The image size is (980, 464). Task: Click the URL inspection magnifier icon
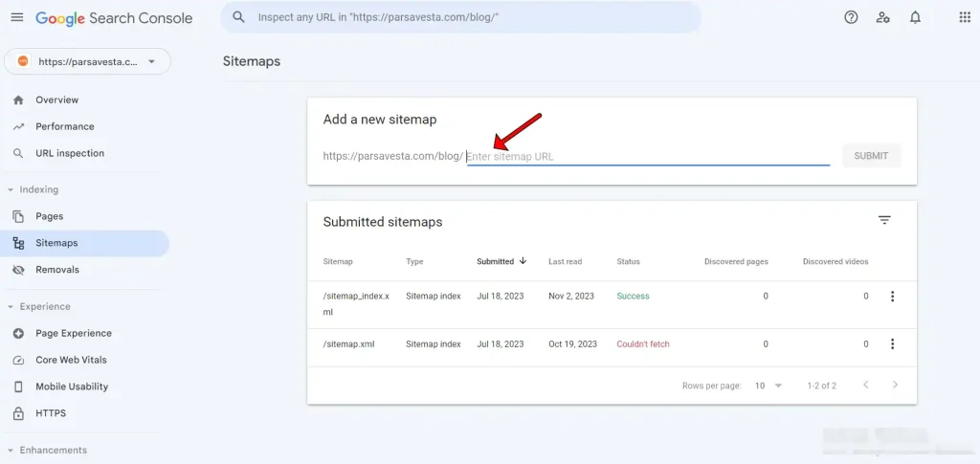click(x=18, y=154)
